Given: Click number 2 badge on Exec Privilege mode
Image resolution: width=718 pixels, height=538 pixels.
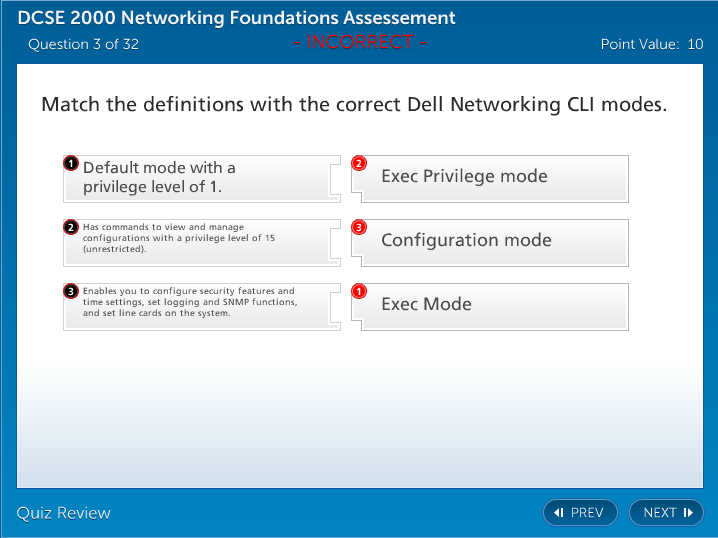Looking at the screenshot, I should point(360,163).
